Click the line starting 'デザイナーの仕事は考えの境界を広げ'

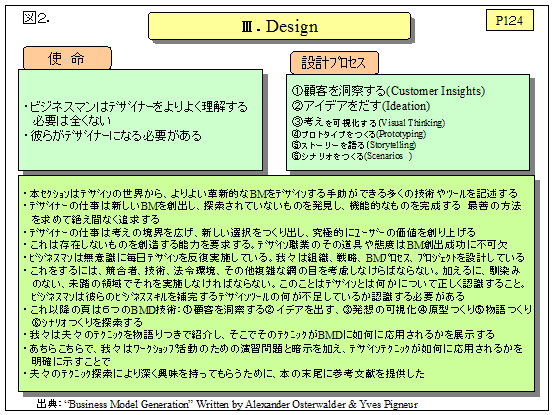(x=249, y=232)
